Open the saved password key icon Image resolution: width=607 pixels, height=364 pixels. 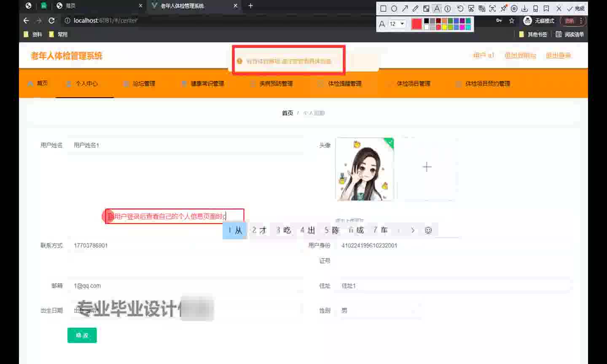pos(499,20)
